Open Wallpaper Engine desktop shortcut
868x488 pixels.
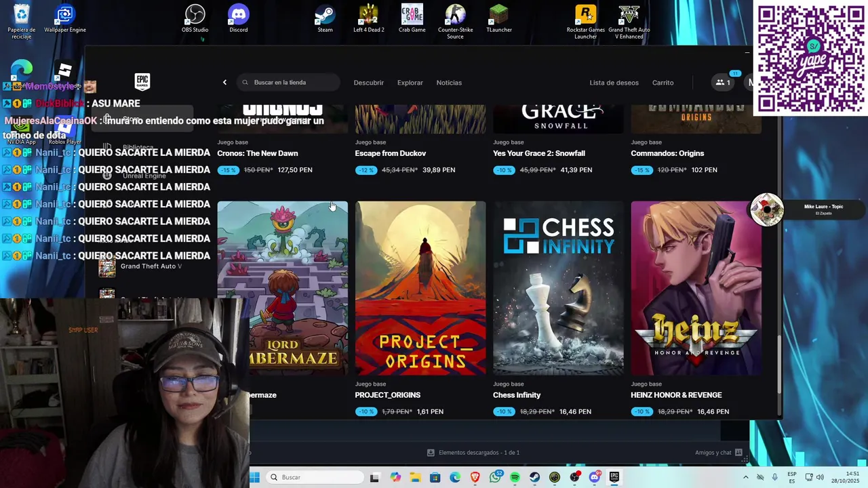point(65,19)
